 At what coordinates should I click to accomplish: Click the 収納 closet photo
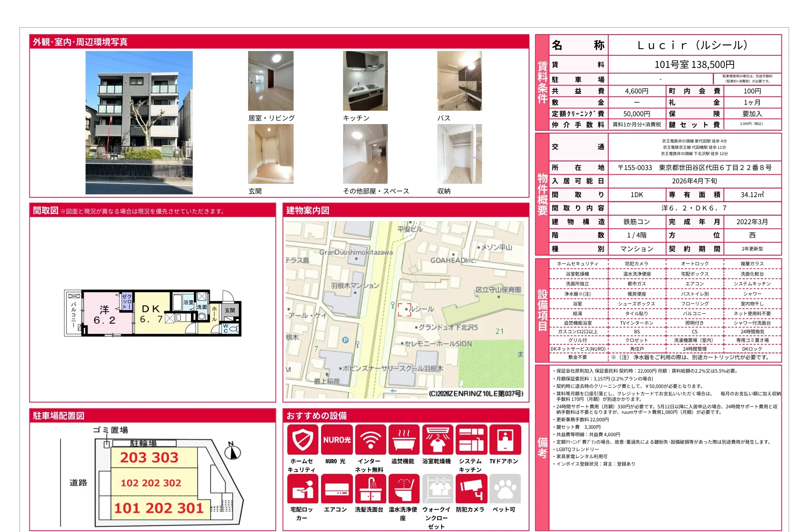(x=459, y=154)
